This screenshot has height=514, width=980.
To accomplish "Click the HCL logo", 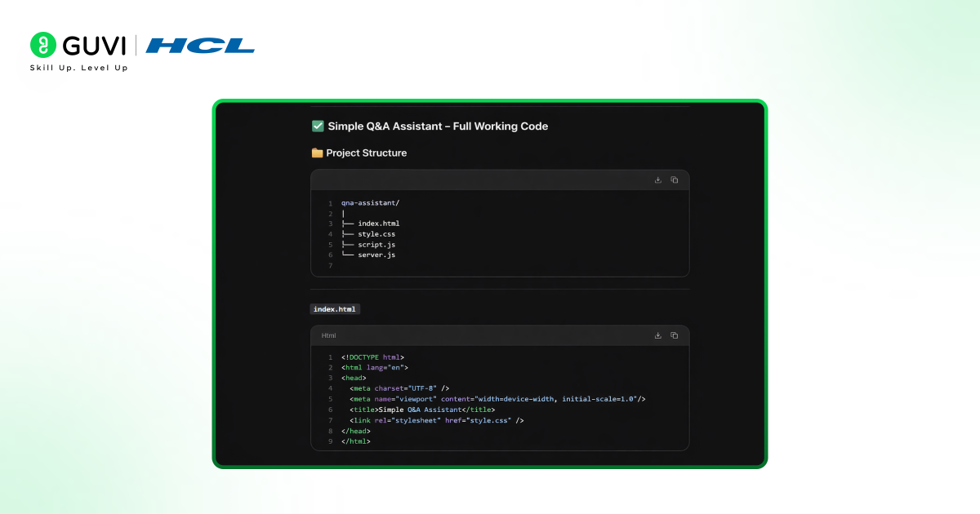I will point(200,46).
